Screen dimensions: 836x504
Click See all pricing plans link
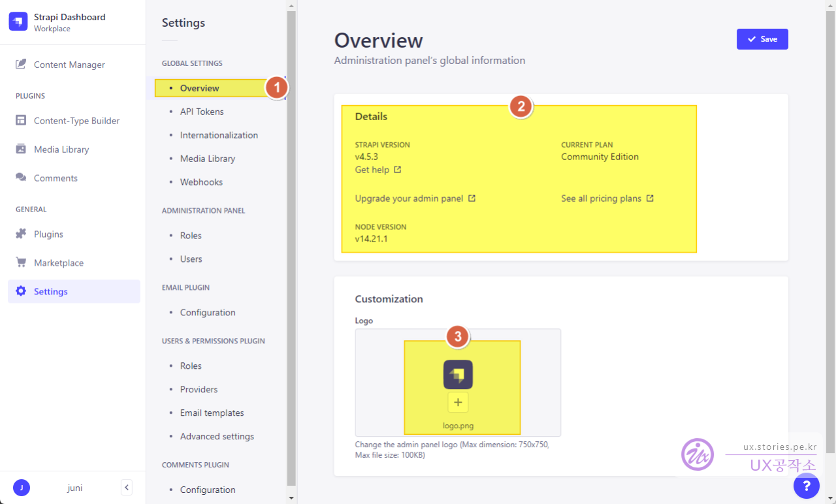[x=601, y=198]
